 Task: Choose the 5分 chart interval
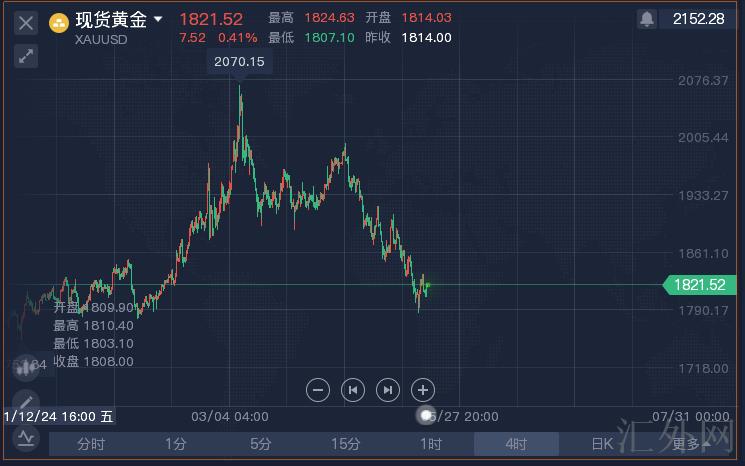coord(261,444)
